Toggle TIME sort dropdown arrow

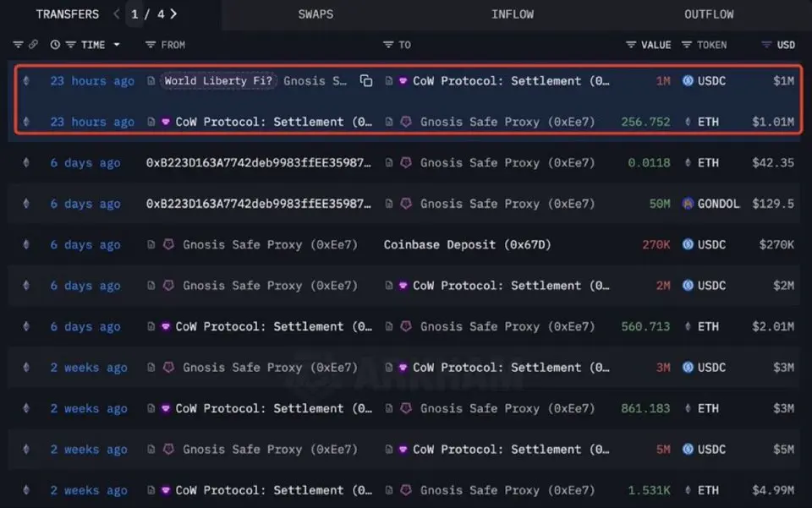117,45
